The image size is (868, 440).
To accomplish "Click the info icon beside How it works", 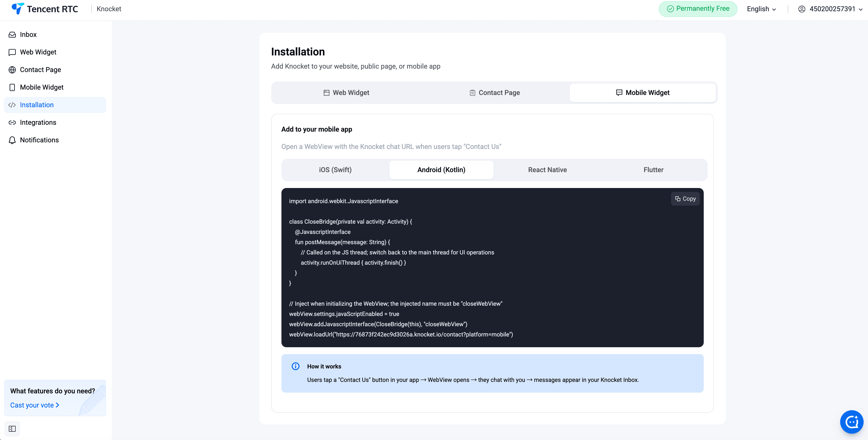I will click(x=296, y=366).
